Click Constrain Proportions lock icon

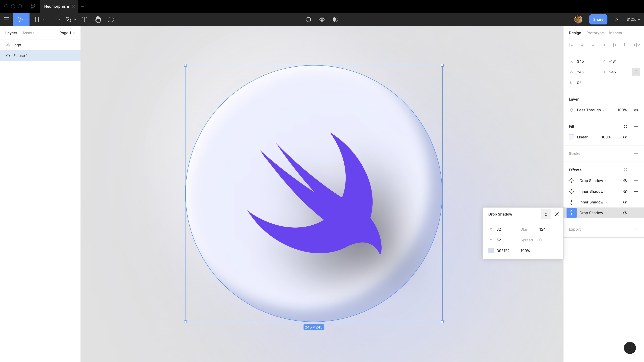(x=636, y=72)
